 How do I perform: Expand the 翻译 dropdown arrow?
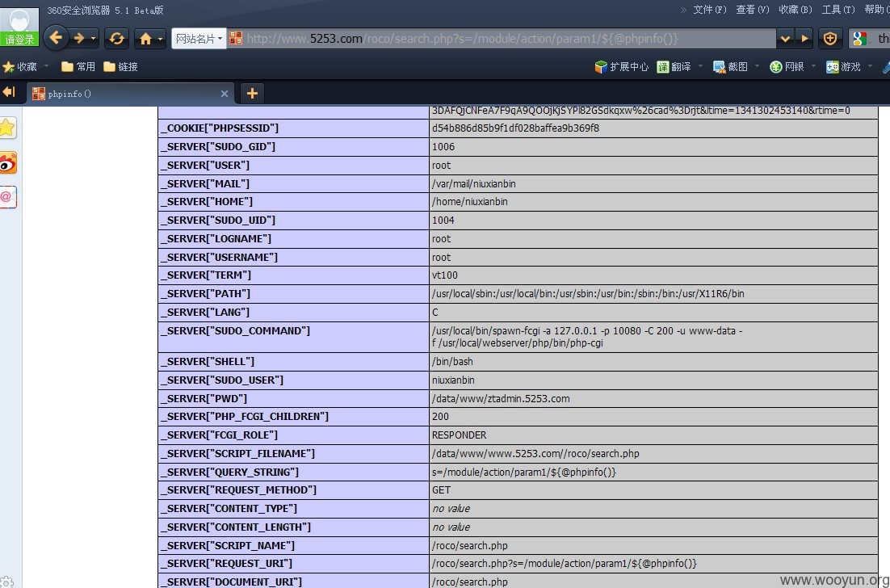pyautogui.click(x=700, y=66)
